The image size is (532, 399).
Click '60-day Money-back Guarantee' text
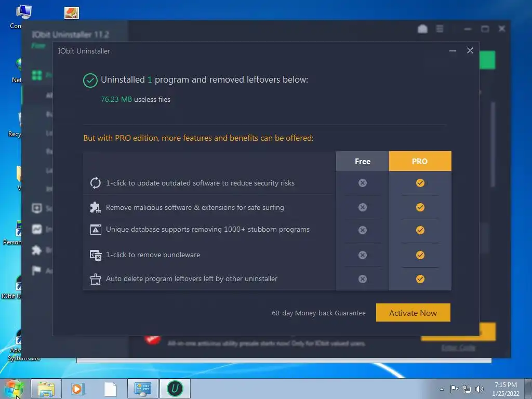[318, 313]
